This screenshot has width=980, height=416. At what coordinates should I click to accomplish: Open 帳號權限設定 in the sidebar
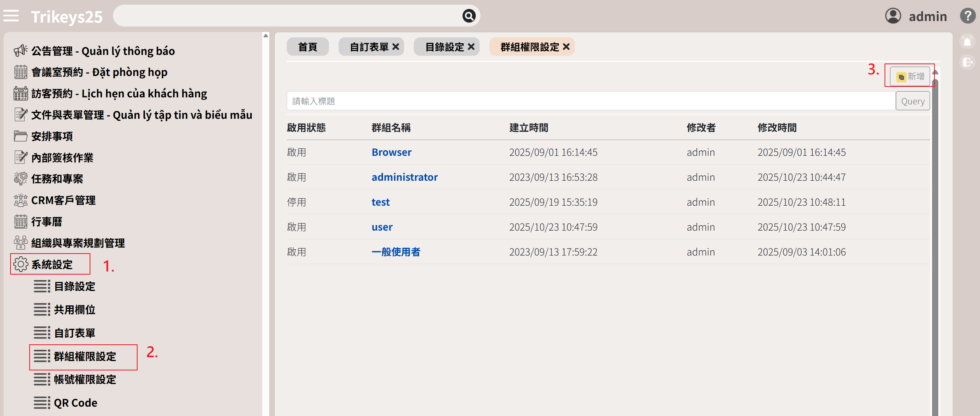point(85,379)
